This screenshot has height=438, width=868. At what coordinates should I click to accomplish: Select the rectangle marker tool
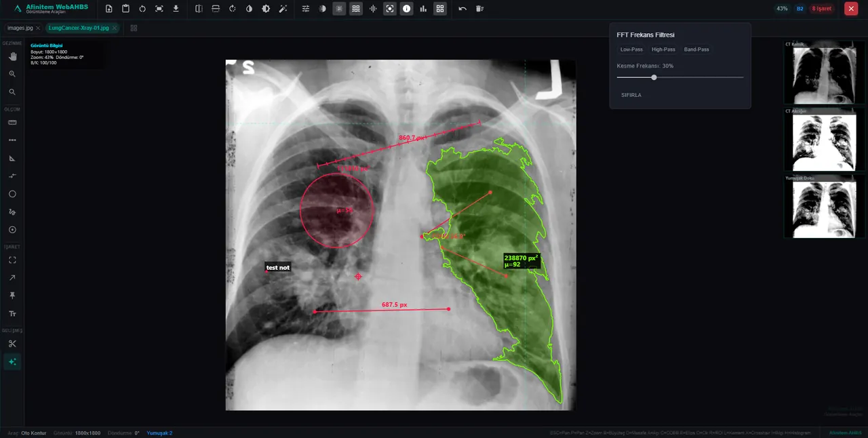click(x=12, y=260)
